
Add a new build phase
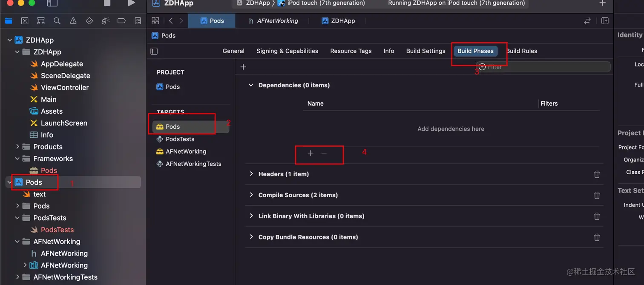click(243, 67)
